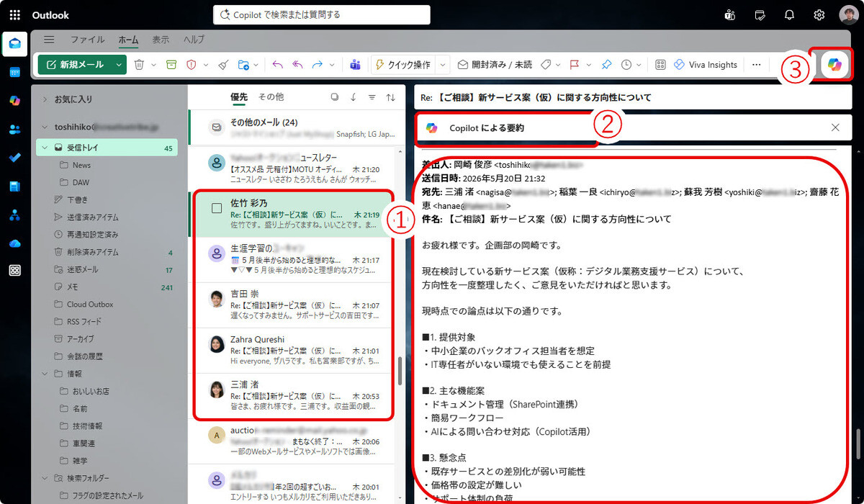This screenshot has height=504, width=864.
Task: Click the tag Categorize icon
Action: [546, 65]
